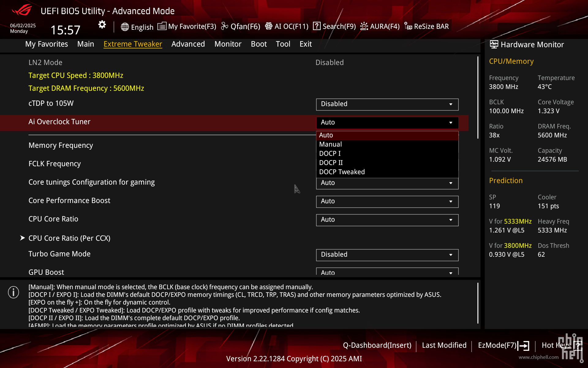The image size is (588, 368).
Task: Click the www.chiphell.com link
Action: [538, 357]
